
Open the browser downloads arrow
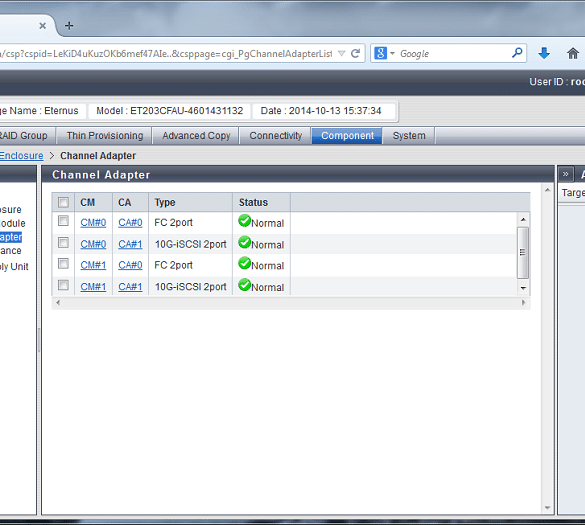coord(544,53)
